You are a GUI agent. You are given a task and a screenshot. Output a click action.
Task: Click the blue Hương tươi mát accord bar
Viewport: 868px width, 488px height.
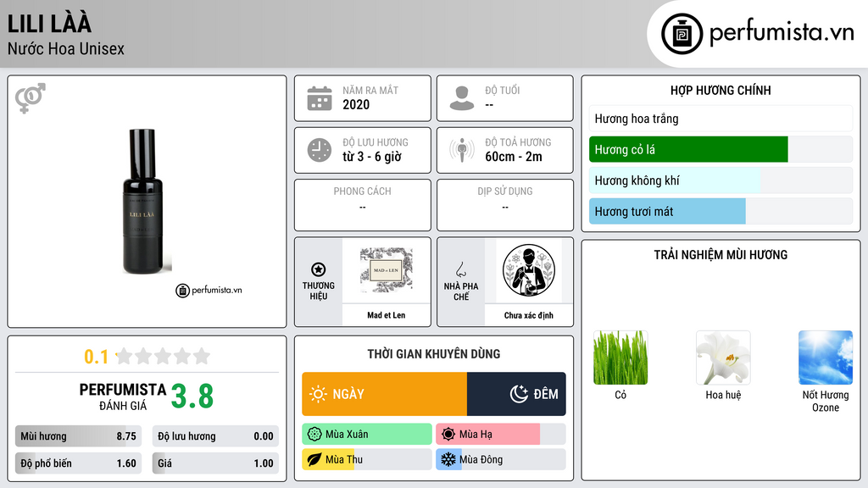point(721,211)
